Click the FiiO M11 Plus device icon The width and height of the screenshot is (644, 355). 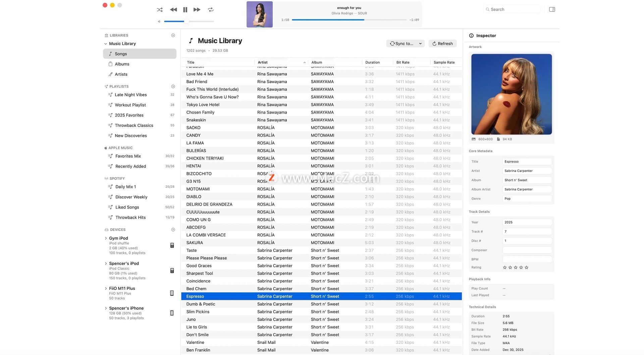click(172, 293)
